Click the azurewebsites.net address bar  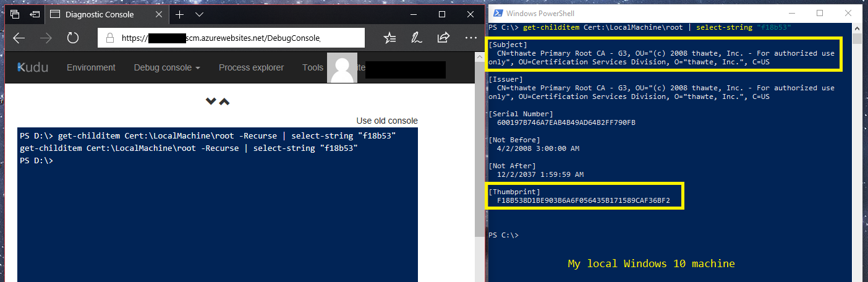pyautogui.click(x=231, y=38)
